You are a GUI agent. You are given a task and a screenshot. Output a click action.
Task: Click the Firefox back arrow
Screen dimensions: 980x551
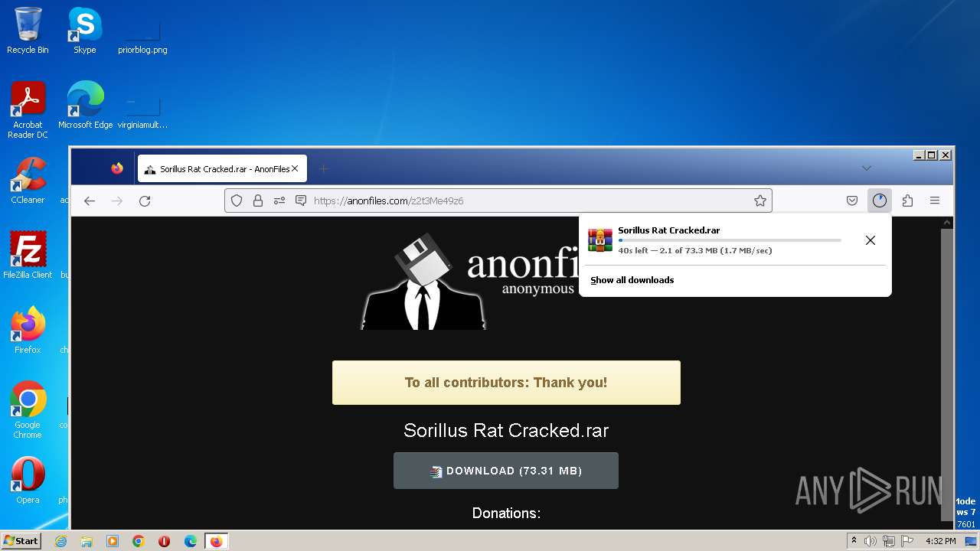click(90, 201)
